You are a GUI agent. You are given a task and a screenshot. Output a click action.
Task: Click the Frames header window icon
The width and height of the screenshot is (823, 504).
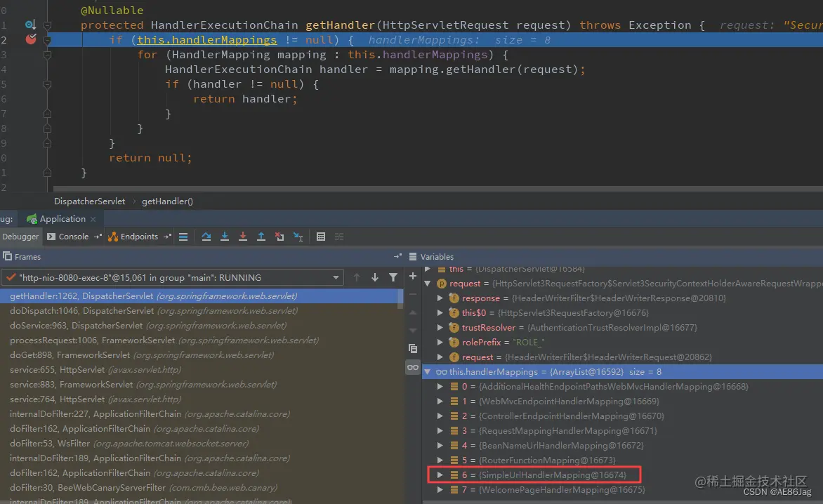[7, 256]
